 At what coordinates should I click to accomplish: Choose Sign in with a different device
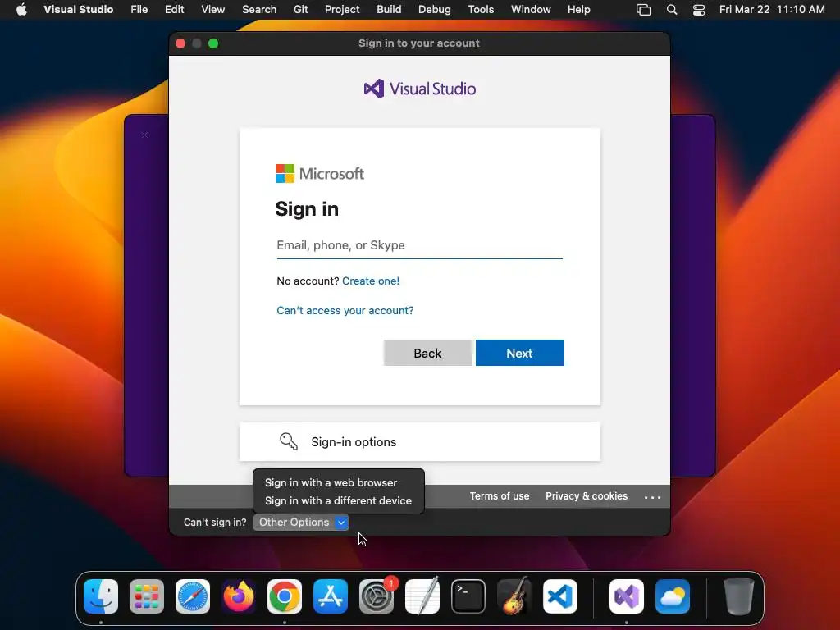click(x=338, y=501)
